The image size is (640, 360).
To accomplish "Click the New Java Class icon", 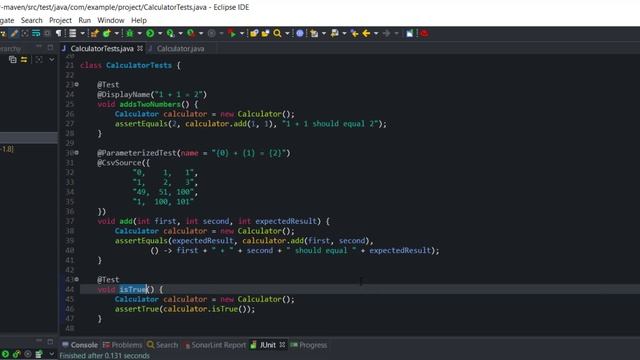I will (107, 33).
